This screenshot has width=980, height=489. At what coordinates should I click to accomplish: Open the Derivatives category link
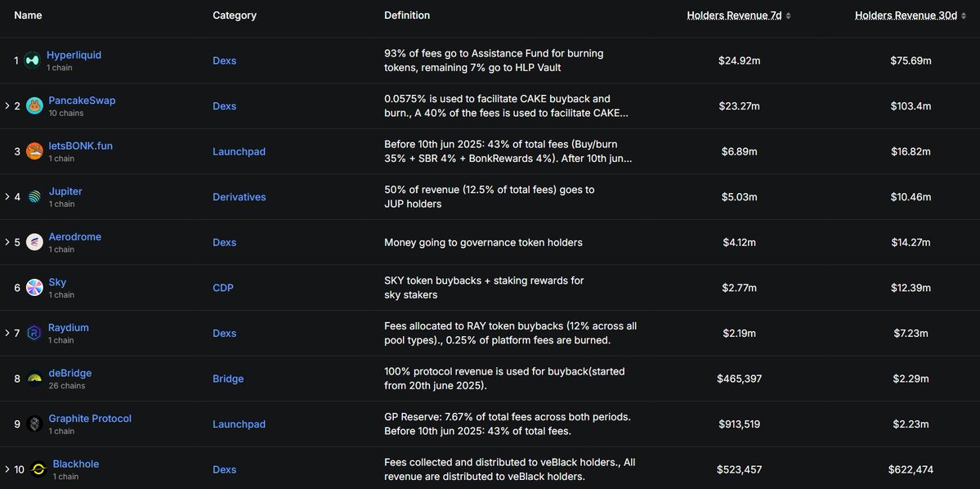pos(239,197)
